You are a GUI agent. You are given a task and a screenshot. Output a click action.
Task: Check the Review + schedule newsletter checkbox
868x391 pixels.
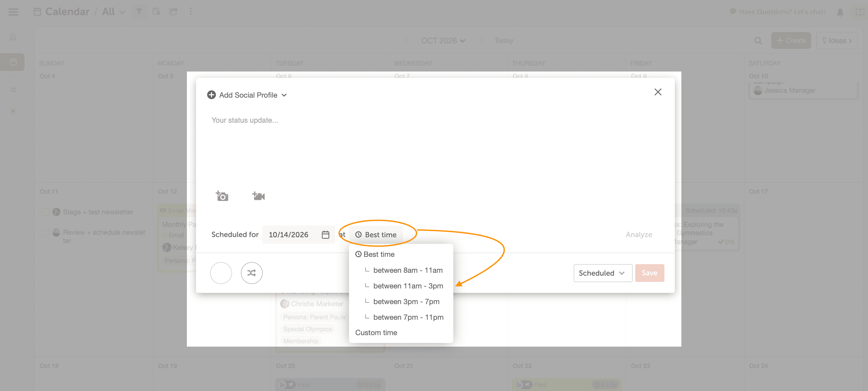point(46,232)
